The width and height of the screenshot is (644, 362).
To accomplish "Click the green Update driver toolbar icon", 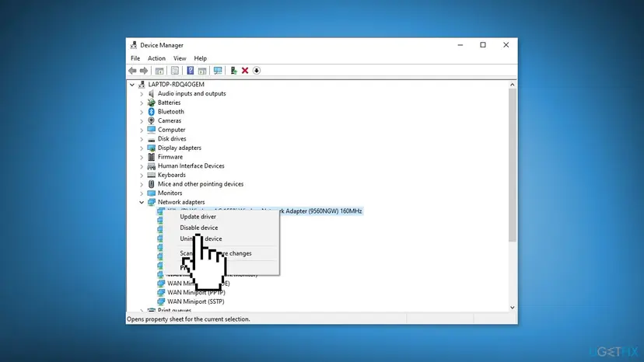I will coord(233,71).
